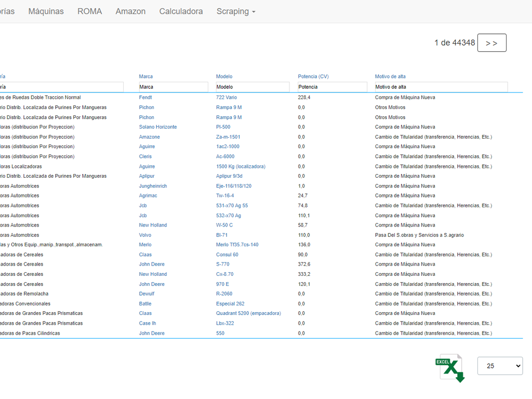The width and height of the screenshot is (532, 399).
Task: Sort by Motivo de alta column header
Action: click(390, 76)
